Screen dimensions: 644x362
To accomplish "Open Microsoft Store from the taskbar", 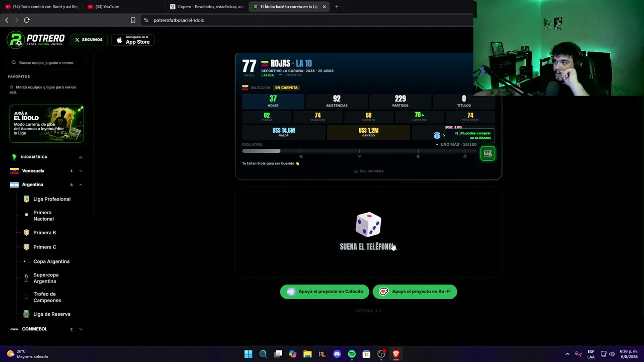I will click(366, 354).
